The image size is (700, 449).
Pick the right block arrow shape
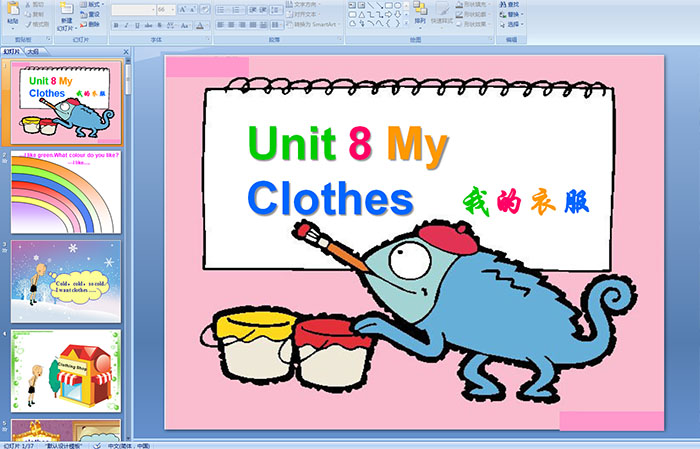(388, 14)
